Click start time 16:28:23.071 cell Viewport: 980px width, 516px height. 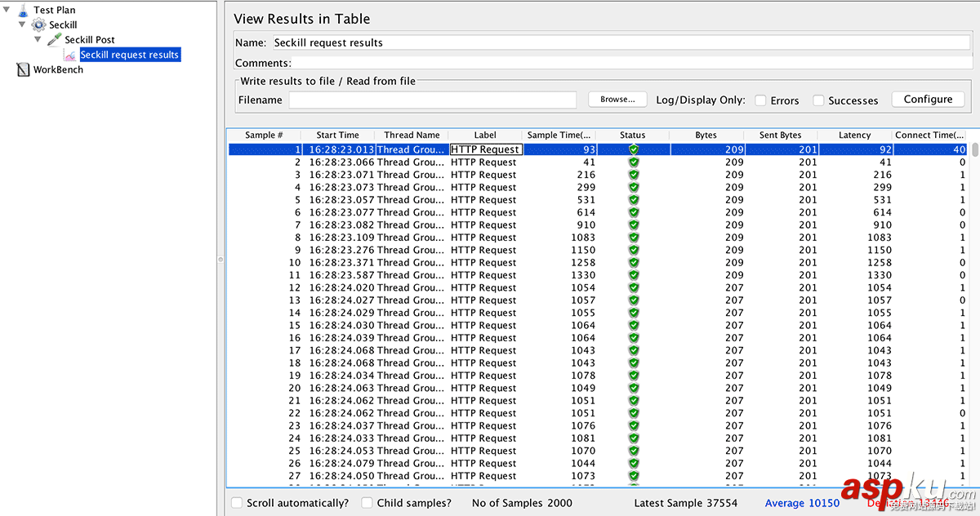pos(341,175)
